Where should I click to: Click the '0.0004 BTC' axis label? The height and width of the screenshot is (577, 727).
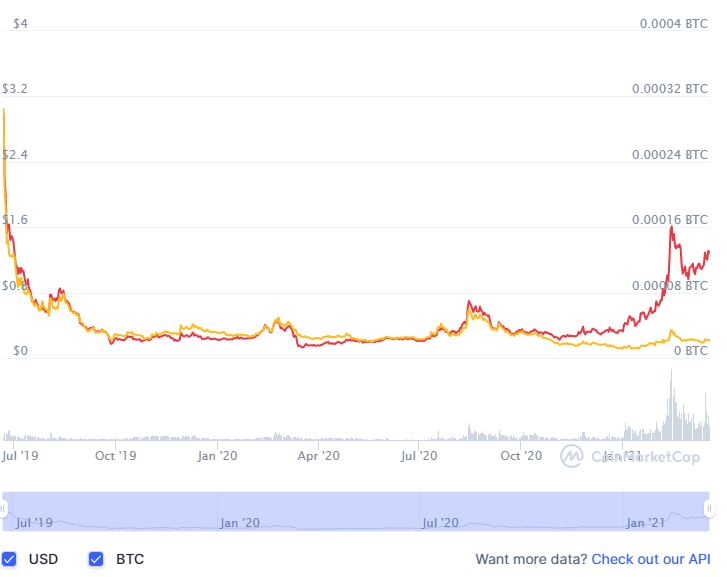click(x=674, y=24)
